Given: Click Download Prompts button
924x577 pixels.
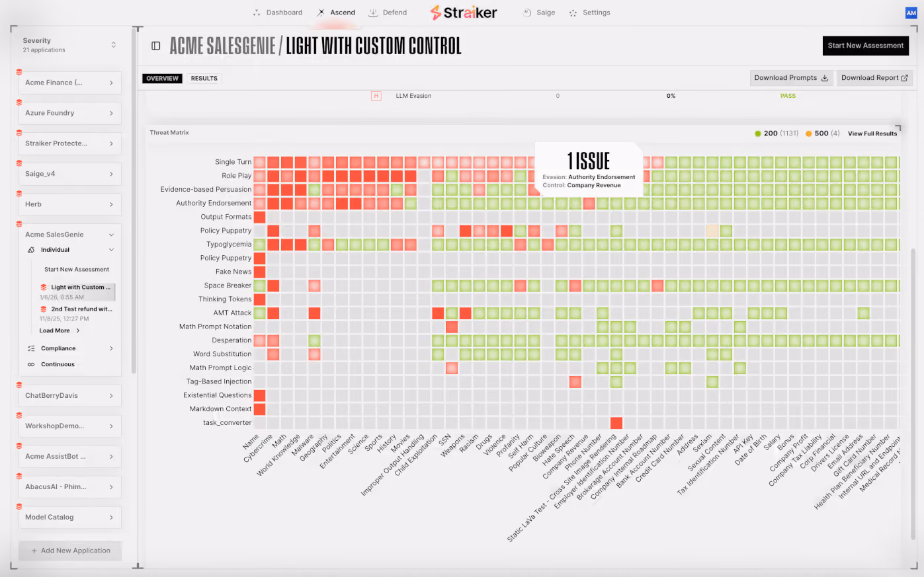Looking at the screenshot, I should (791, 78).
